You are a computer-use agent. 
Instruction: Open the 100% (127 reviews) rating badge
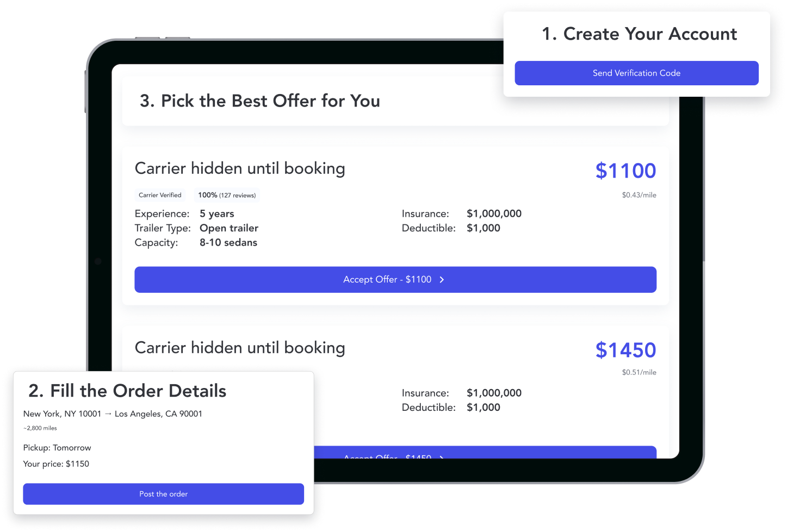point(227,195)
